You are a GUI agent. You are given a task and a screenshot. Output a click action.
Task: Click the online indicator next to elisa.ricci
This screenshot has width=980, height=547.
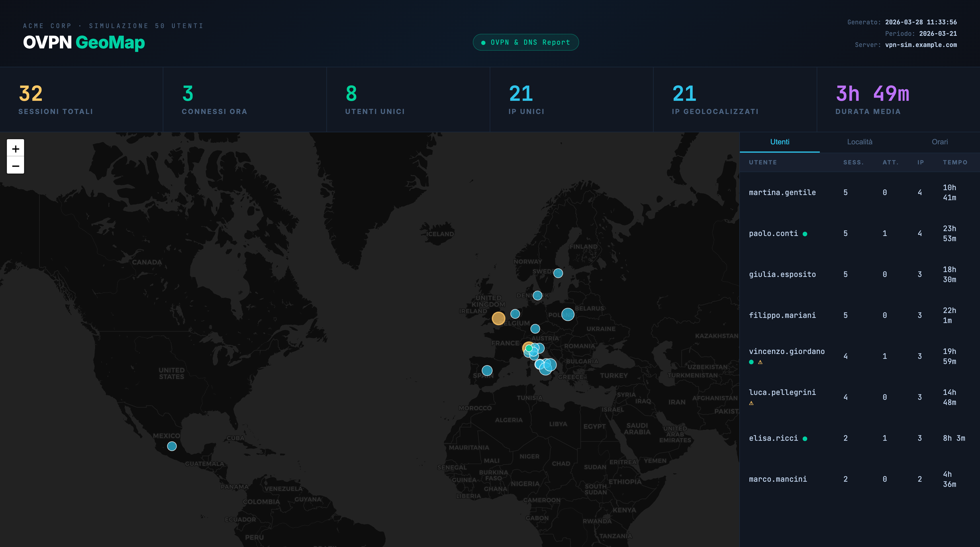coord(805,438)
